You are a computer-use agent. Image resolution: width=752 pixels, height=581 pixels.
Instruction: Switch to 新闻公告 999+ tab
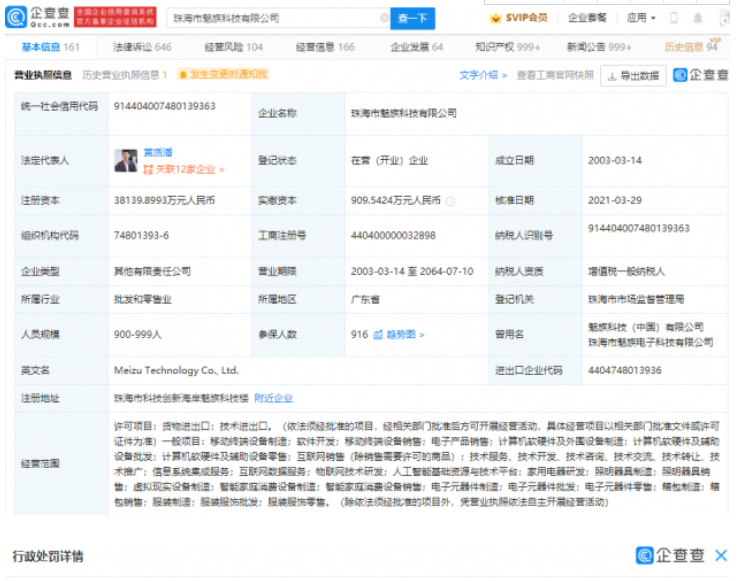tap(599, 47)
